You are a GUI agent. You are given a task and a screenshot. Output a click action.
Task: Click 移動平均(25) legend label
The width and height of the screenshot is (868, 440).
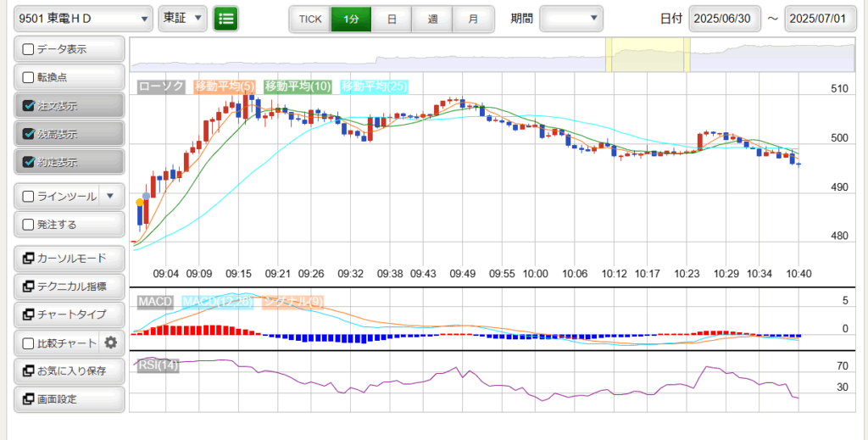(x=375, y=86)
